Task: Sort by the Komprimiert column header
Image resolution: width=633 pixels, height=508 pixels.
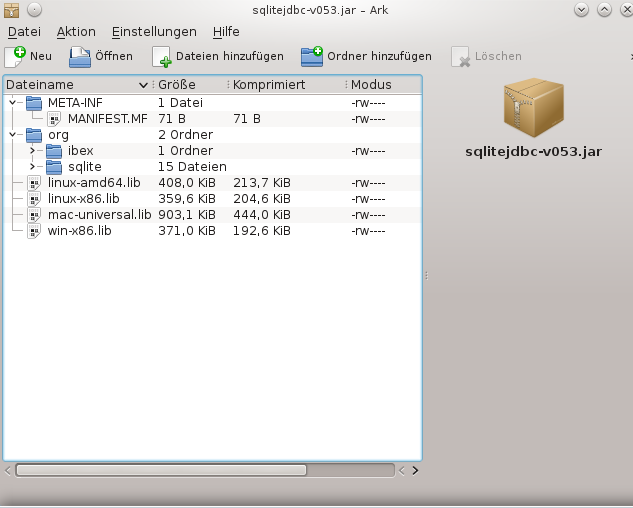Action: (x=287, y=85)
